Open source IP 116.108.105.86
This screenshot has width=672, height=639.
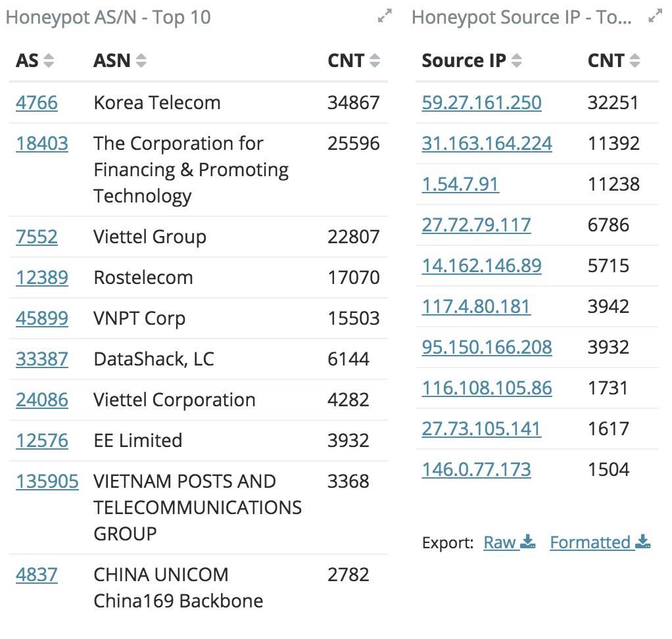point(487,388)
